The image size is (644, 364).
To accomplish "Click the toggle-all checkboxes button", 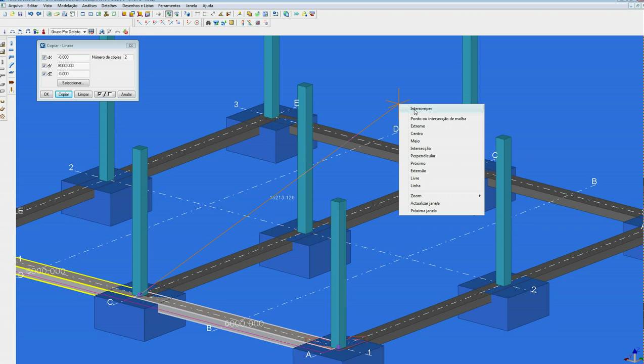I will tap(105, 94).
